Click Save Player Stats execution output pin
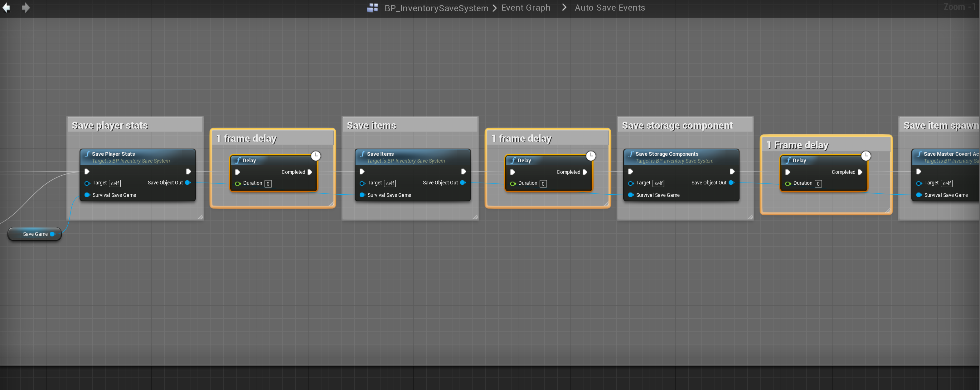This screenshot has width=980, height=390. [188, 171]
